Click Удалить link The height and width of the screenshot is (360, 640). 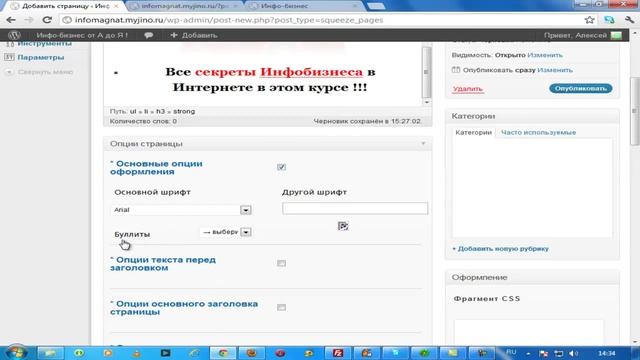pos(468,89)
